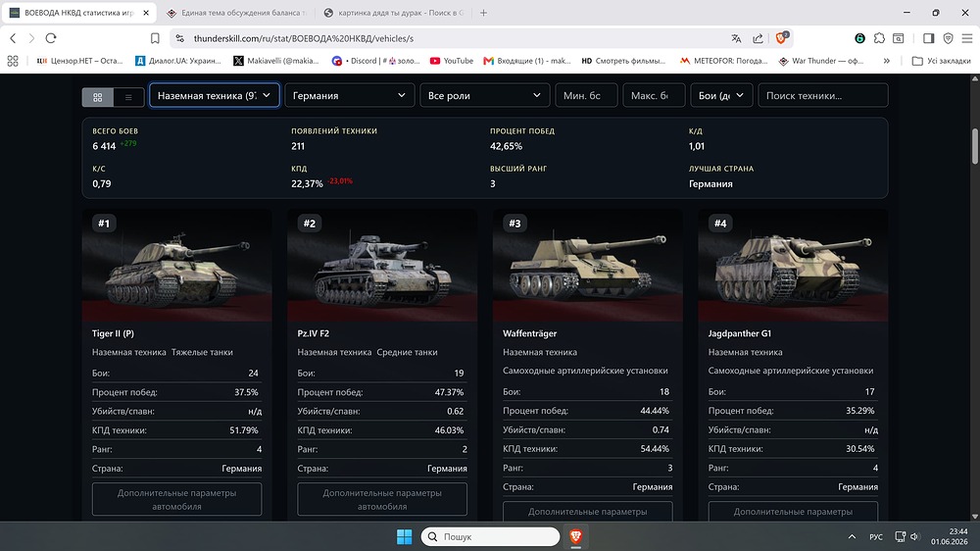Reload the current page

[51, 38]
